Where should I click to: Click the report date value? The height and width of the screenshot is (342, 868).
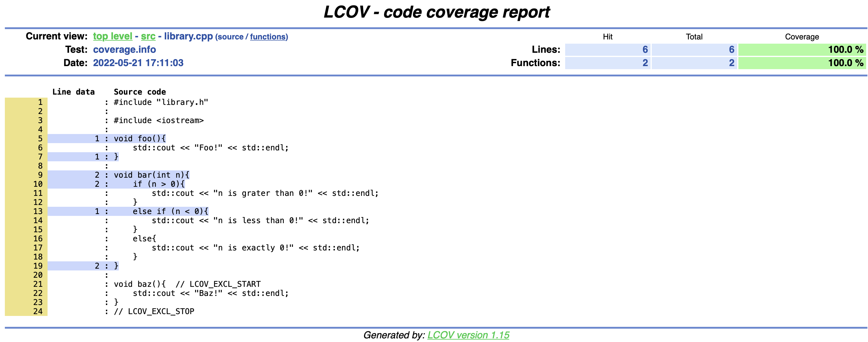click(138, 63)
